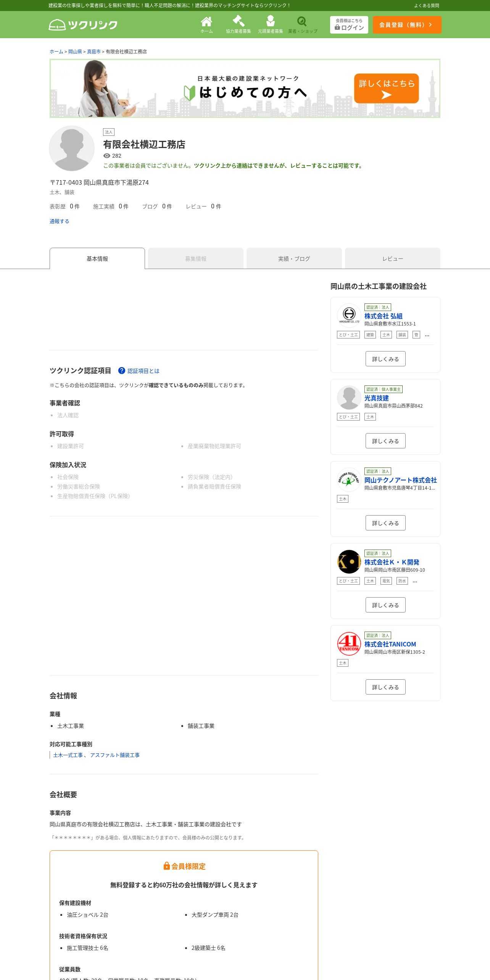This screenshot has width=490, height=980.
Task: Open 協力業者募集 hammer icon
Action: [x=239, y=24]
